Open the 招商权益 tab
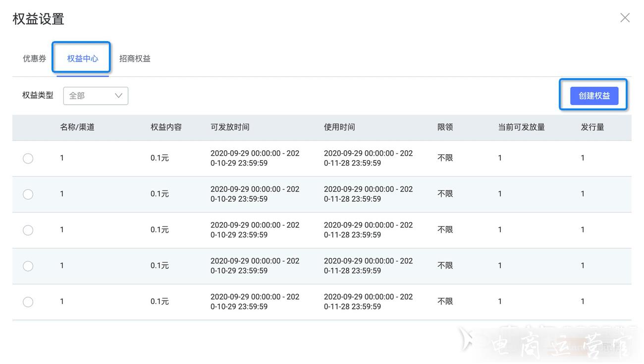Viewport: 644px width, 364px height. pyautogui.click(x=135, y=59)
